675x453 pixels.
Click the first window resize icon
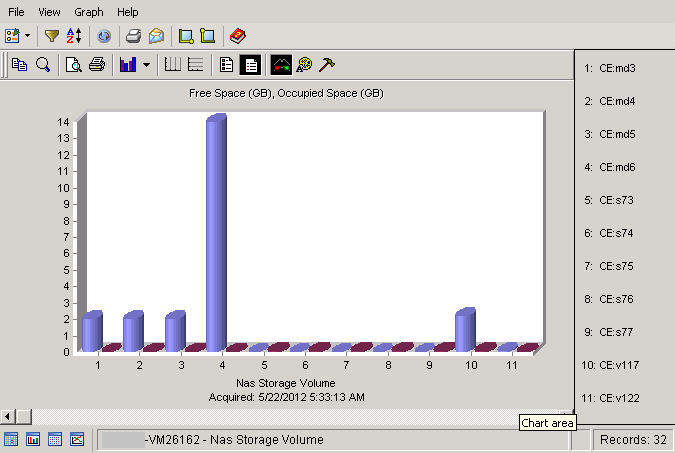click(x=186, y=36)
